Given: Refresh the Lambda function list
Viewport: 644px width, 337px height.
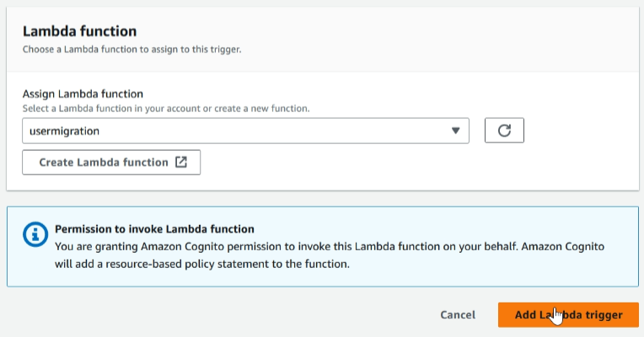Looking at the screenshot, I should (504, 131).
